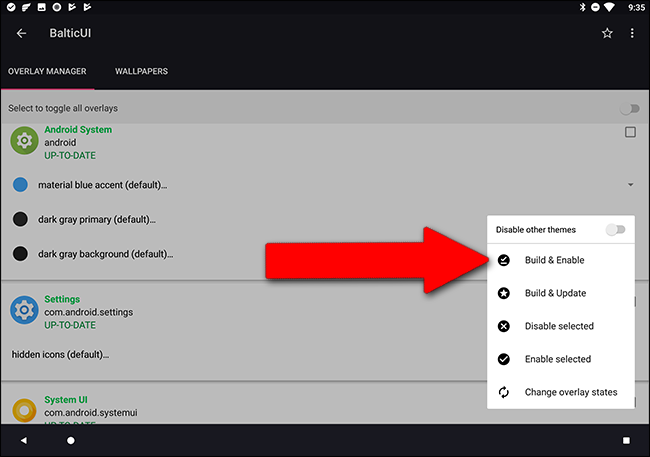Switch to the Overlay Manager tab
This screenshot has height=457, width=650.
coord(47,71)
